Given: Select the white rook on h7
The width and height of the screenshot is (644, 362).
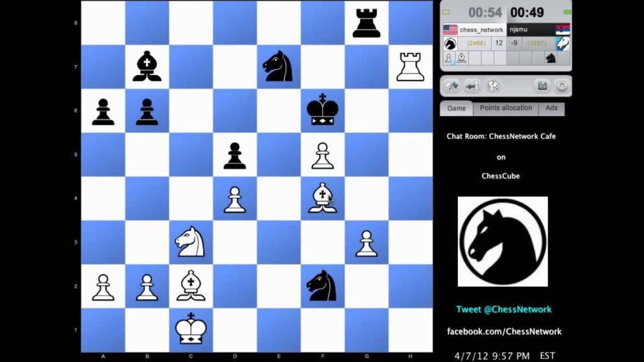Looking at the screenshot, I should (411, 67).
